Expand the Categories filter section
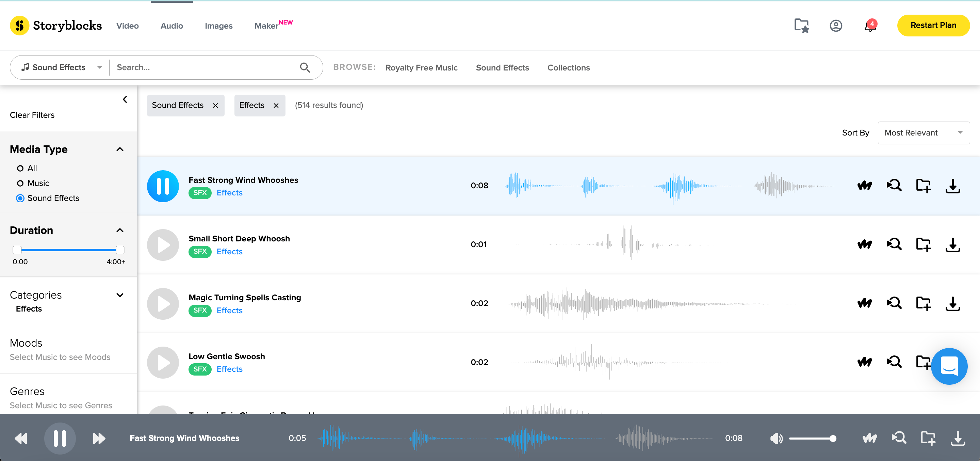980x461 pixels. coord(120,295)
